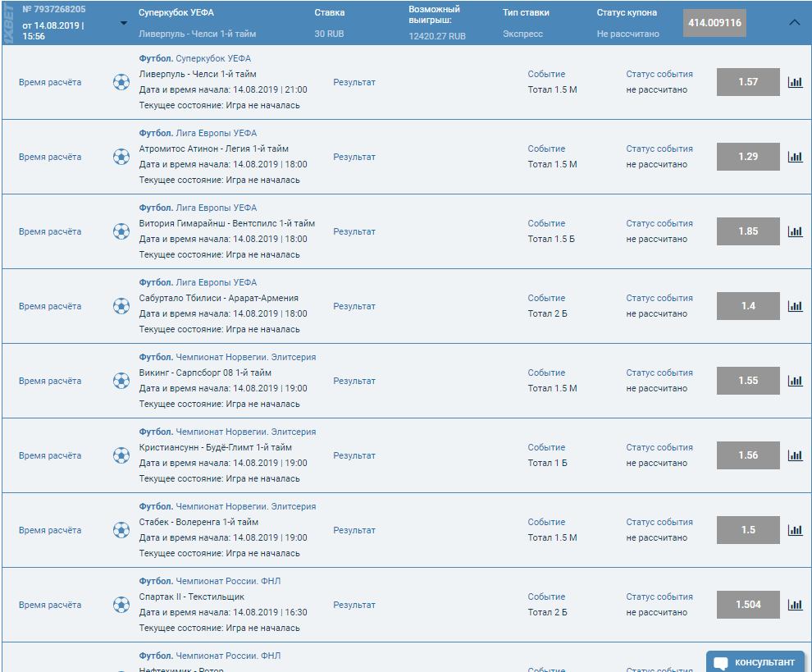Open the консультант chat button

[x=755, y=662]
